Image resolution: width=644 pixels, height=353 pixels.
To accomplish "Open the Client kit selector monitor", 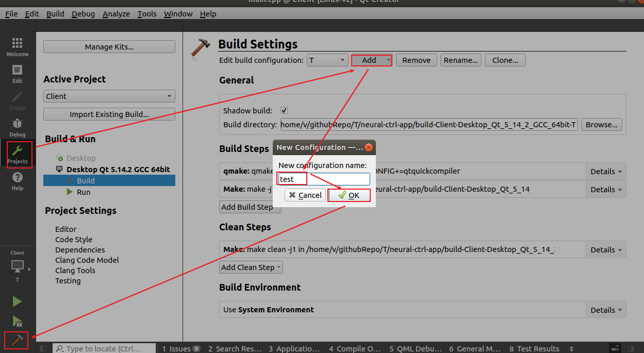I will coord(18,266).
